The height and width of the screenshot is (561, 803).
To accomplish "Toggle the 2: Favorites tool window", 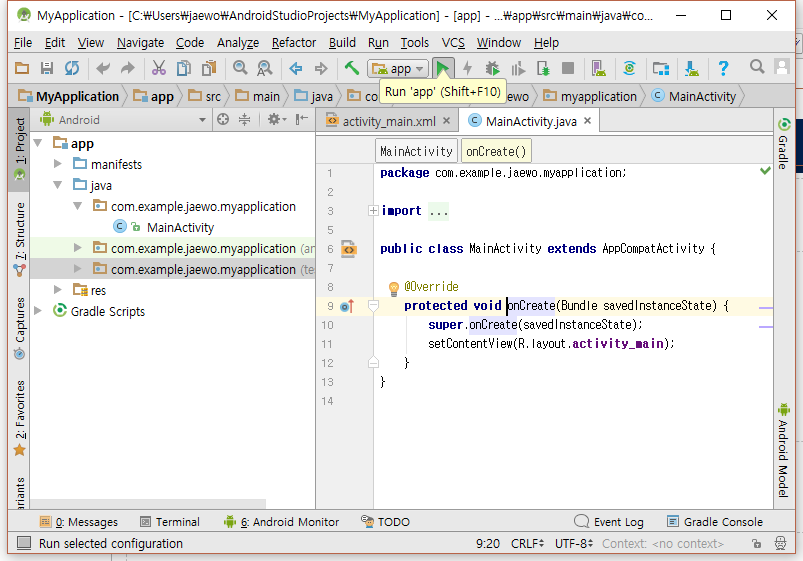I will tap(19, 418).
